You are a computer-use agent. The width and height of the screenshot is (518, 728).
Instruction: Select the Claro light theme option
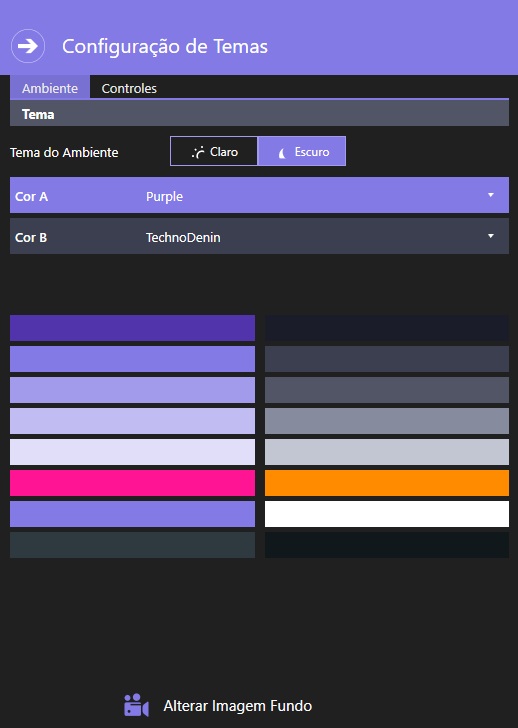[214, 151]
